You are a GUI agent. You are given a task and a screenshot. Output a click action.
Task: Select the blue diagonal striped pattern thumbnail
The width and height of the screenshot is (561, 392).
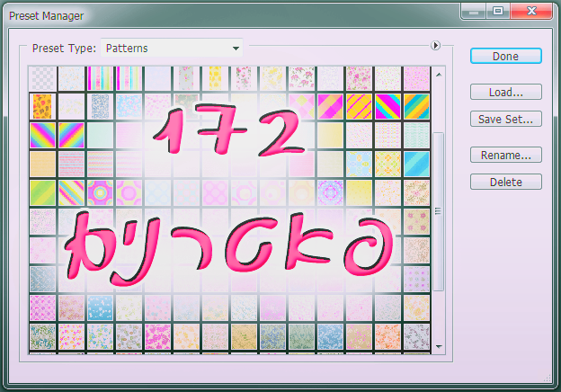click(416, 165)
